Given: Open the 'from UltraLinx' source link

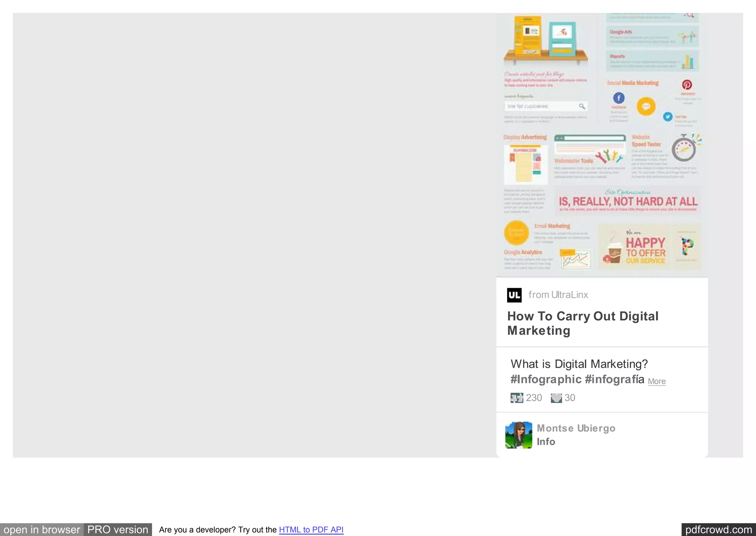Looking at the screenshot, I should 558,295.
